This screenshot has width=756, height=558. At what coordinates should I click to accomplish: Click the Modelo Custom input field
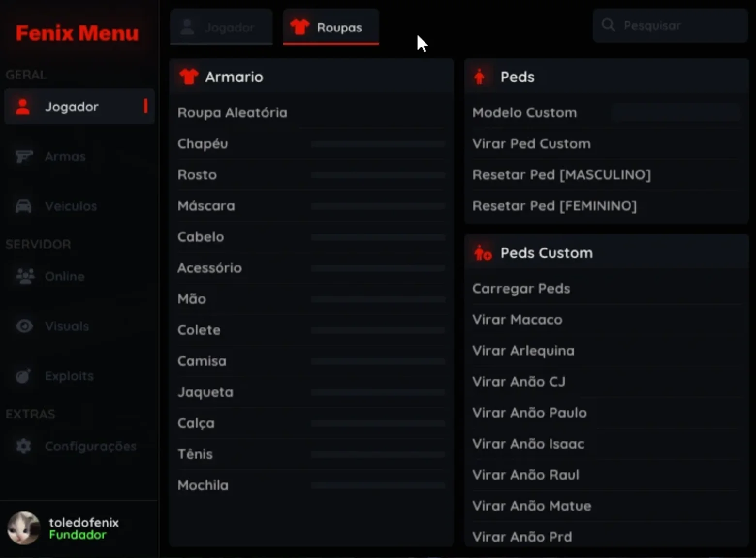676,113
